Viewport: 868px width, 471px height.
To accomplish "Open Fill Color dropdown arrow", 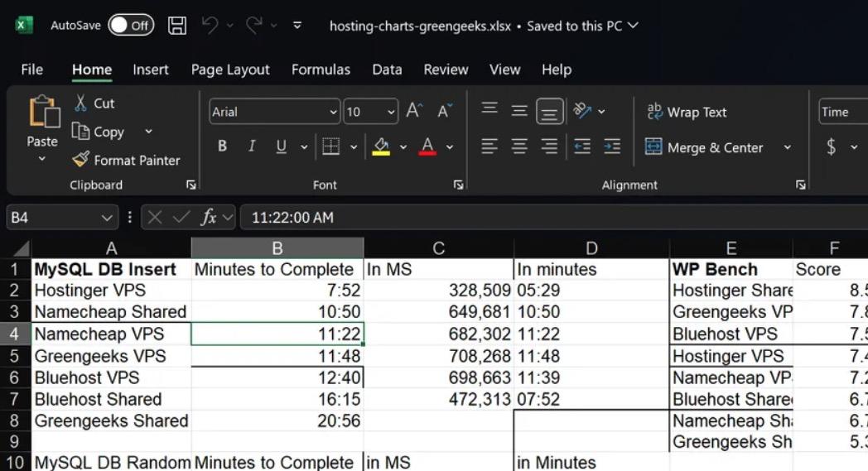I will click(x=403, y=147).
